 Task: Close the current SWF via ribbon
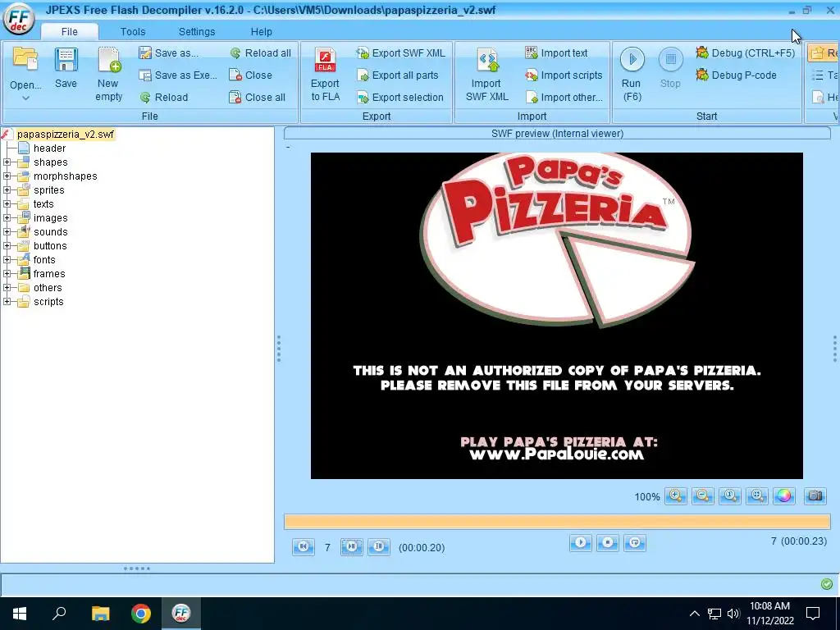click(x=250, y=75)
